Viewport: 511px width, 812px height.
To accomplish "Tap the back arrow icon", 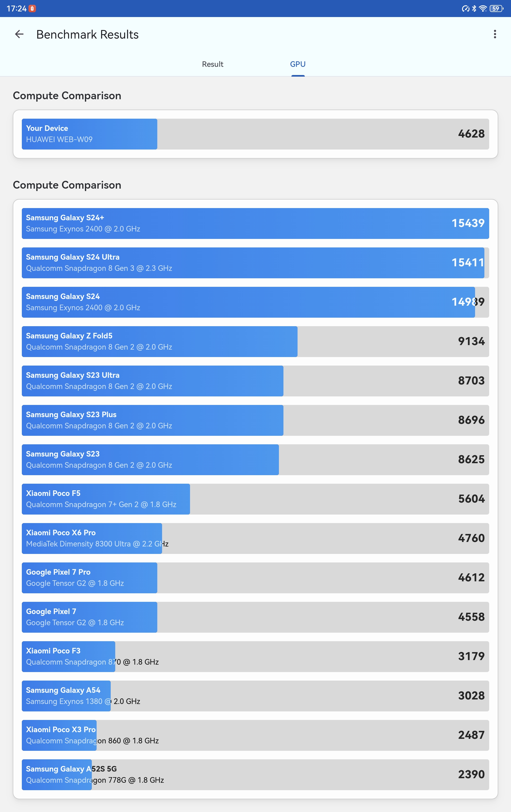I will pos(19,34).
